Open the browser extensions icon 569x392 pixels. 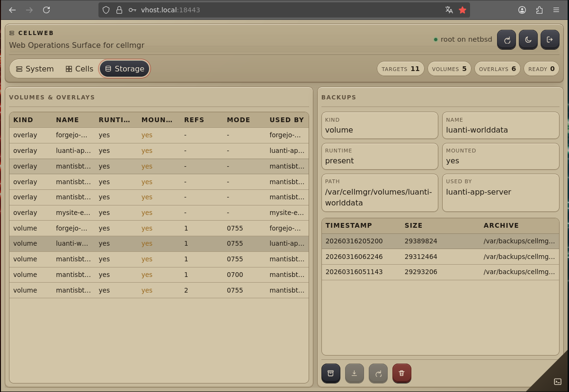pyautogui.click(x=539, y=10)
